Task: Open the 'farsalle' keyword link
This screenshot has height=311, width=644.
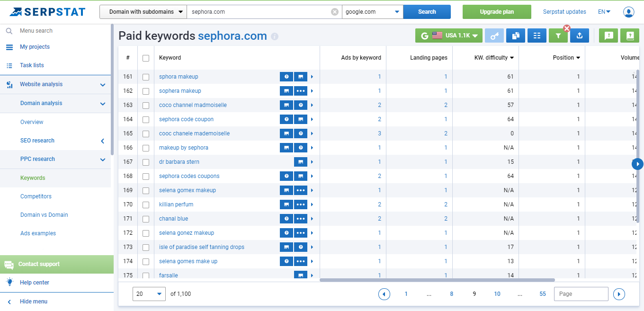Action: click(169, 275)
